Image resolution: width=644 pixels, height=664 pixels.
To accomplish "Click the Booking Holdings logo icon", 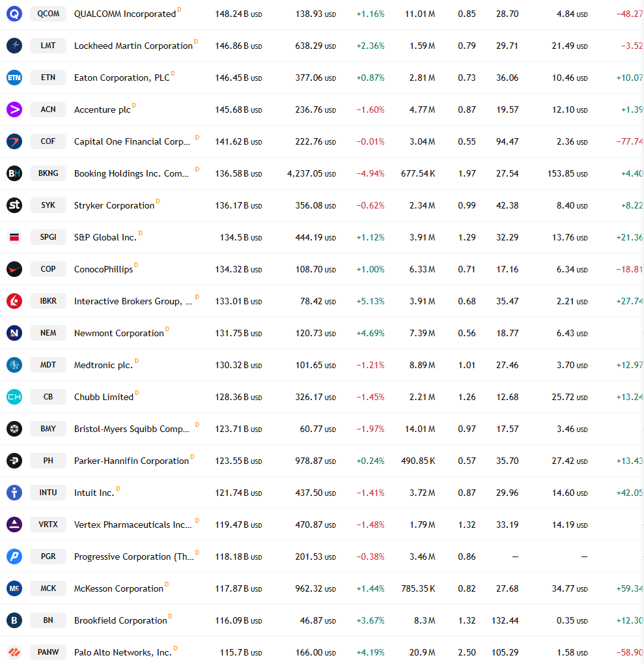I will (x=14, y=173).
